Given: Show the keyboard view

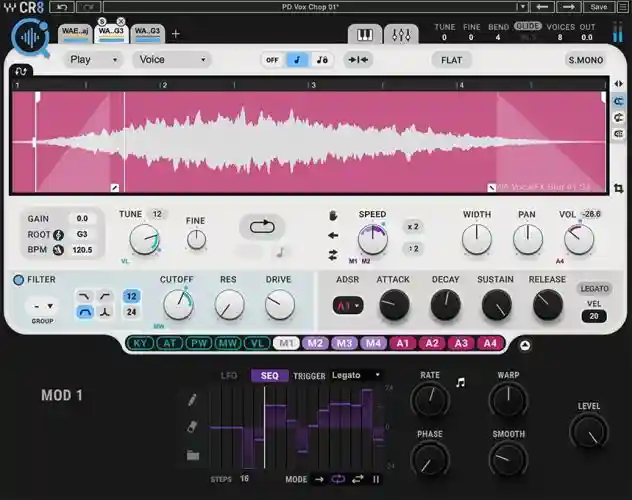Looking at the screenshot, I should (x=365, y=35).
